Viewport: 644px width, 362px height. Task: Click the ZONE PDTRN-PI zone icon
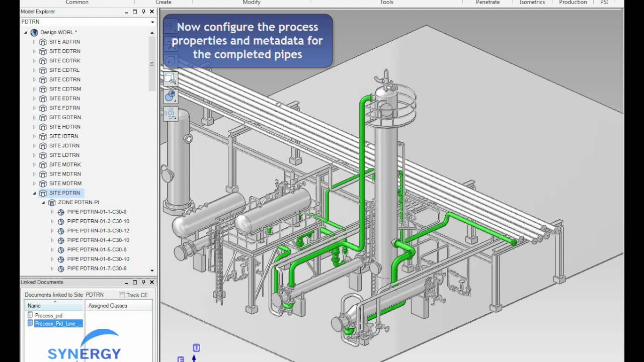click(x=52, y=203)
